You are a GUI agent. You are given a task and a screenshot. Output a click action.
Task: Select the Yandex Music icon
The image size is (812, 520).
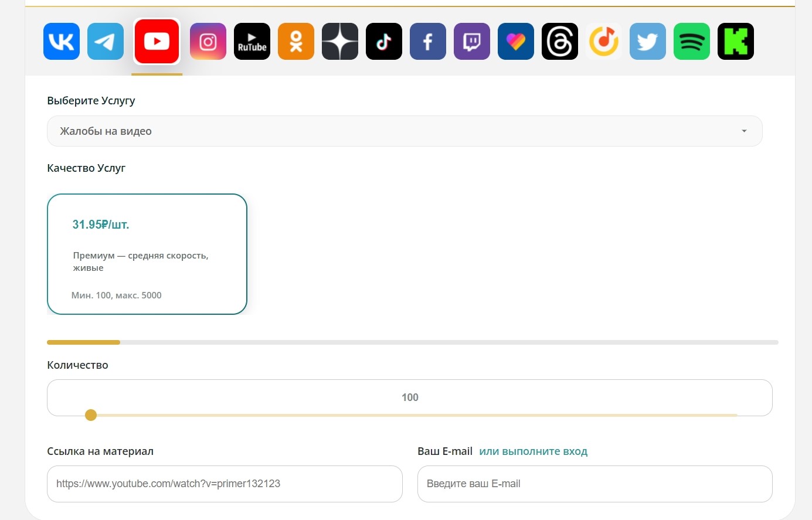pyautogui.click(x=604, y=42)
